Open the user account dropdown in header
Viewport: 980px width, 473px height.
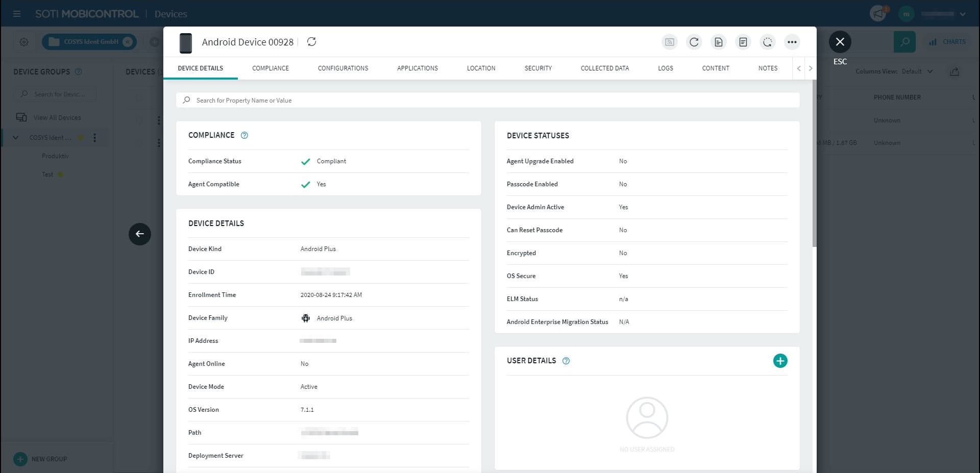pos(962,14)
